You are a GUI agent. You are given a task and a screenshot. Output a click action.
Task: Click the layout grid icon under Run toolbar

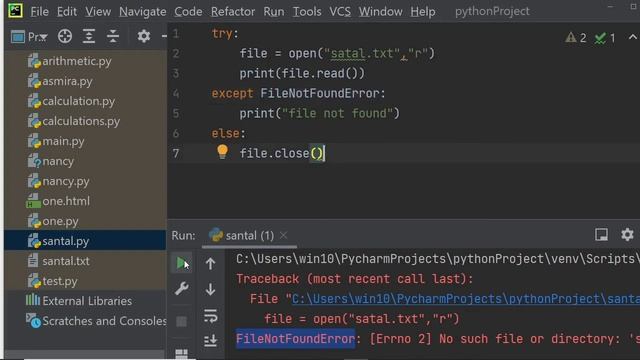pos(182,354)
